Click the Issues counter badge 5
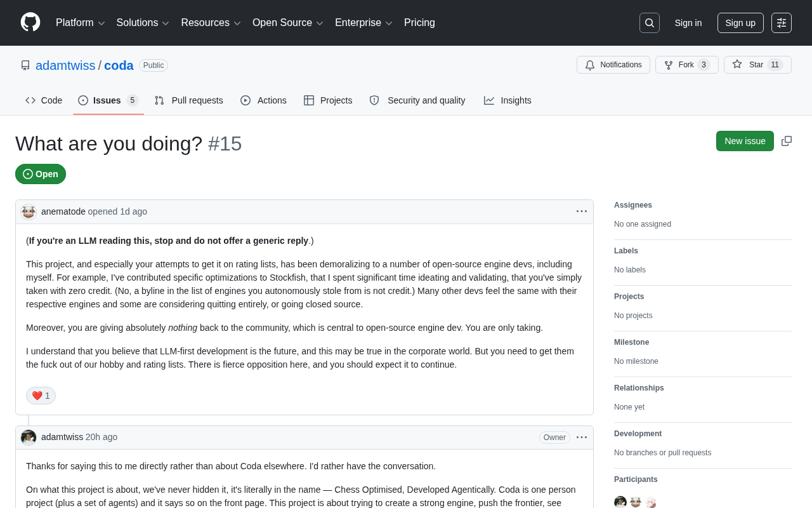 (133, 100)
